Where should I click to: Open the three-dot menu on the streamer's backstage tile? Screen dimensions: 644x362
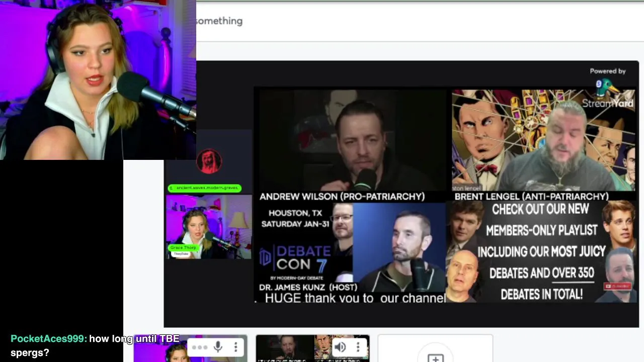(x=235, y=347)
